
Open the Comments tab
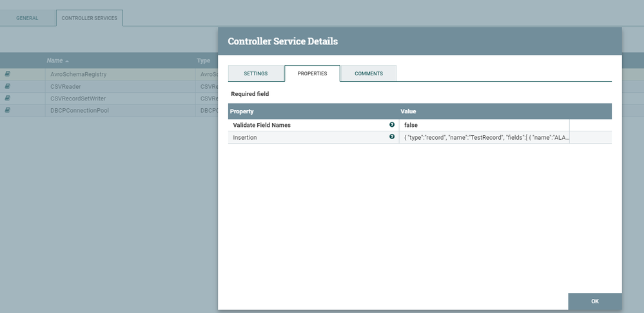tap(368, 73)
